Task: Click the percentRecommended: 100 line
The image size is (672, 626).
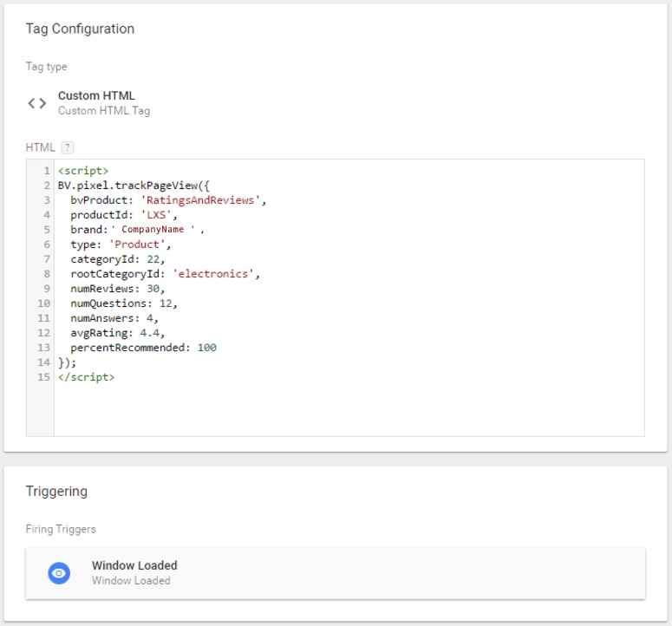Action: (144, 348)
